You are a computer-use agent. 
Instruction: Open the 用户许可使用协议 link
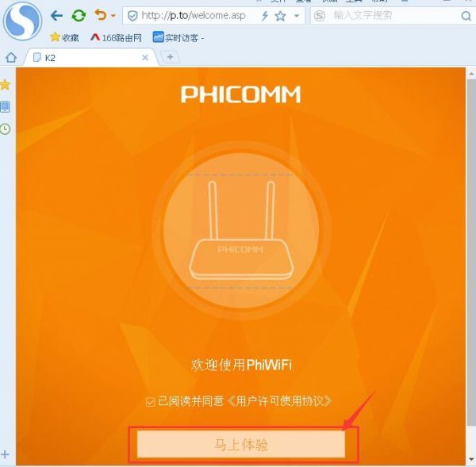tap(279, 401)
